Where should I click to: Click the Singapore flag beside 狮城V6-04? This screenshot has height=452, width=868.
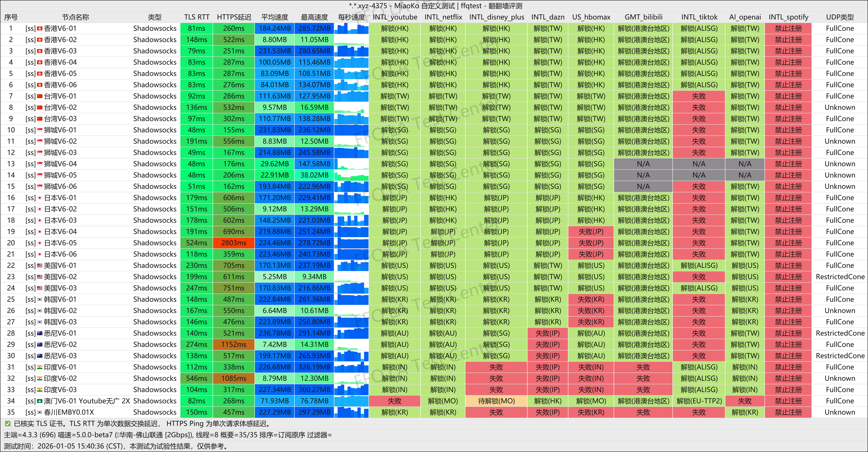40,164
